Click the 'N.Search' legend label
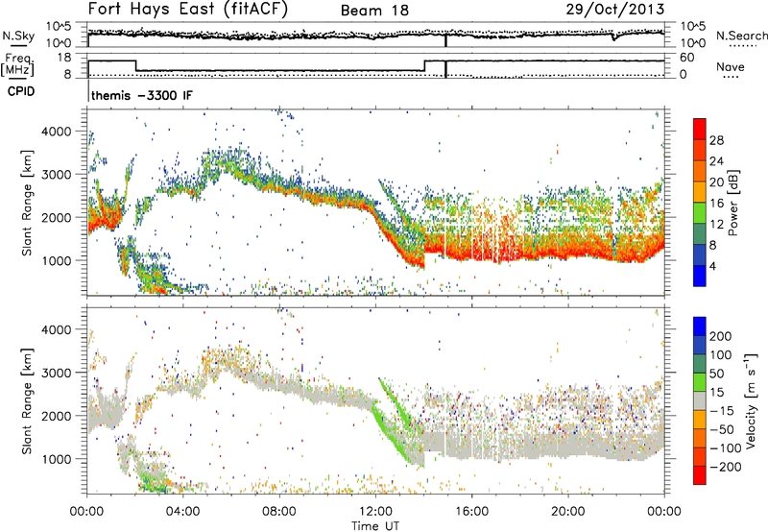This screenshot has height=532, width=768. coord(741,36)
